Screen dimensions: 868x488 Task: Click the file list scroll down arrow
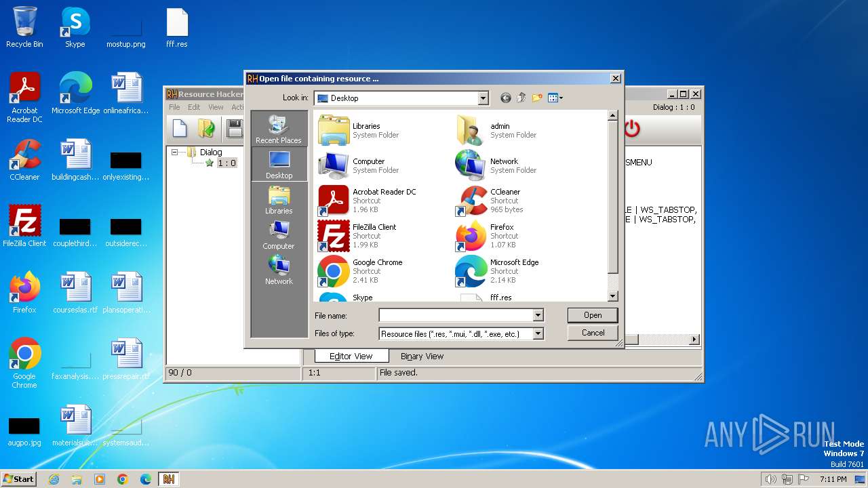coord(612,296)
